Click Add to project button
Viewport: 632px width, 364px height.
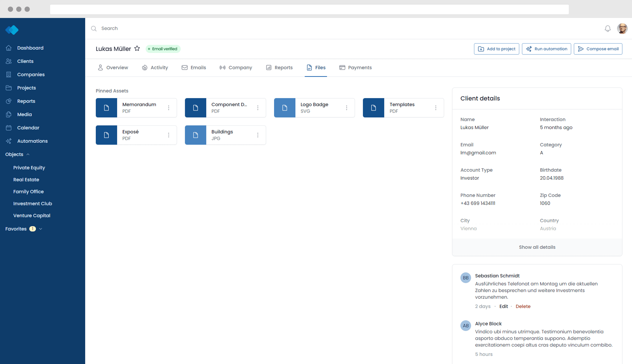click(496, 49)
